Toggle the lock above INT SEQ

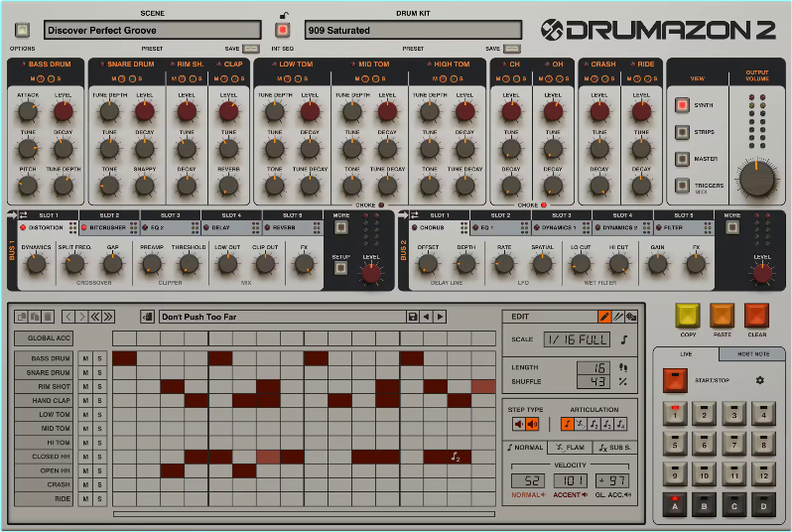[x=285, y=15]
